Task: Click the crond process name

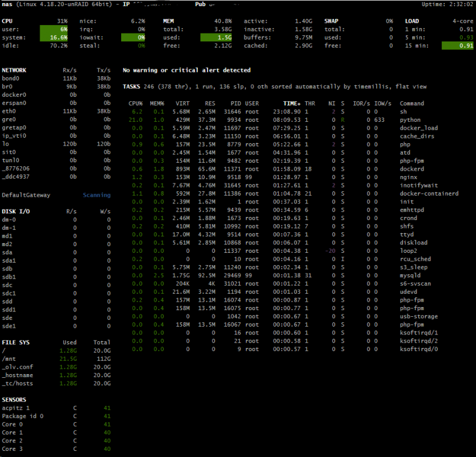Action: coord(408,218)
